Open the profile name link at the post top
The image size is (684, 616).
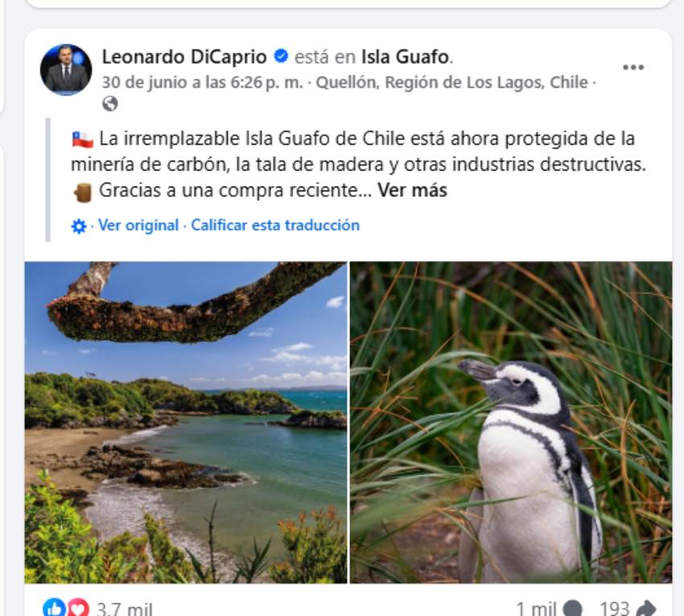pyautogui.click(x=184, y=56)
